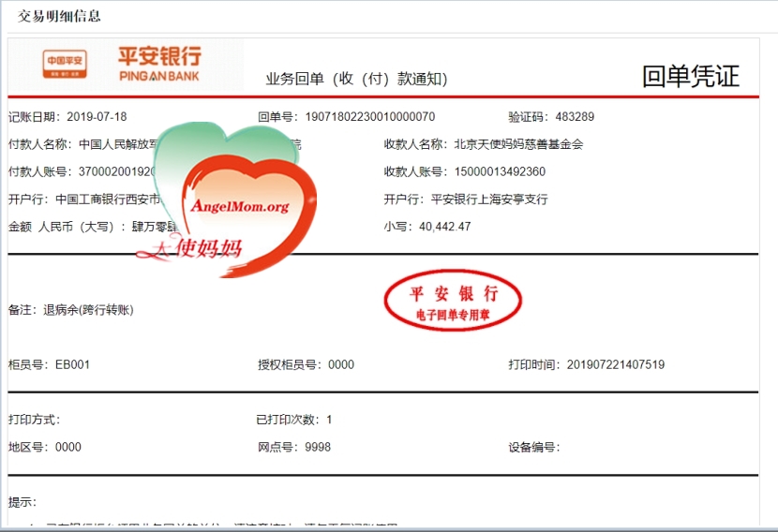Select the 验证码 value 483289
Viewport: 778px width, 532px height.
(x=575, y=117)
